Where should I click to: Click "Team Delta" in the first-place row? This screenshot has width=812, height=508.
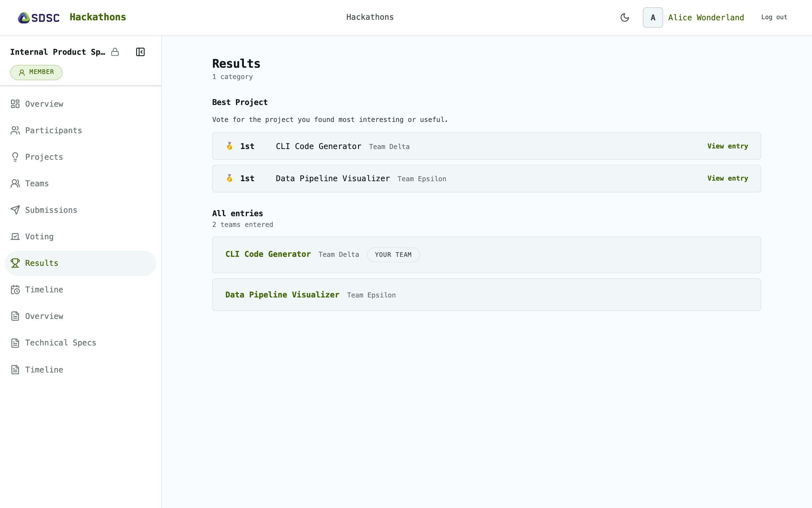click(389, 147)
